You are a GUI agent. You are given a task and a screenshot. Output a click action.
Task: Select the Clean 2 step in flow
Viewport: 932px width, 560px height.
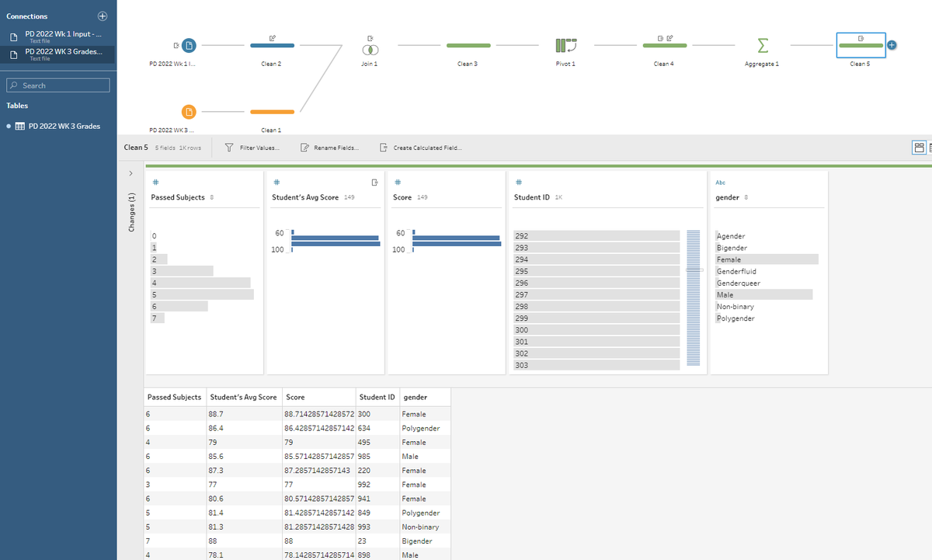pos(272,45)
